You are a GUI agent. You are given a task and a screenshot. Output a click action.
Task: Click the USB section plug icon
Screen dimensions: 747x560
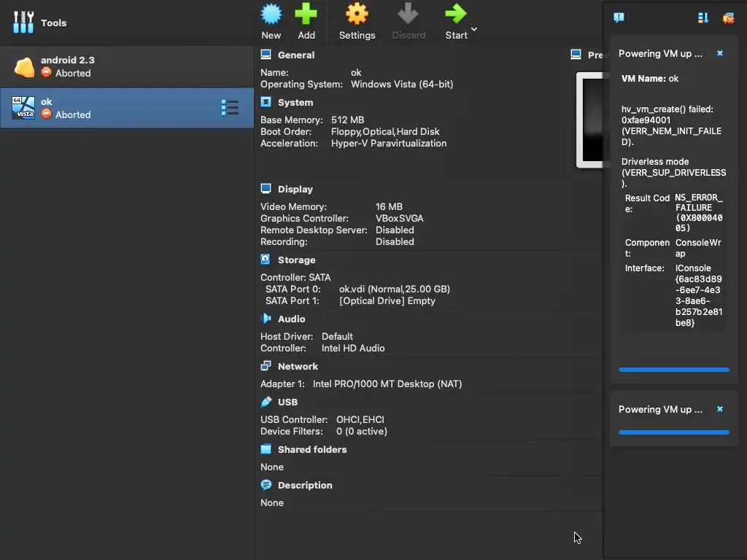[x=266, y=402]
